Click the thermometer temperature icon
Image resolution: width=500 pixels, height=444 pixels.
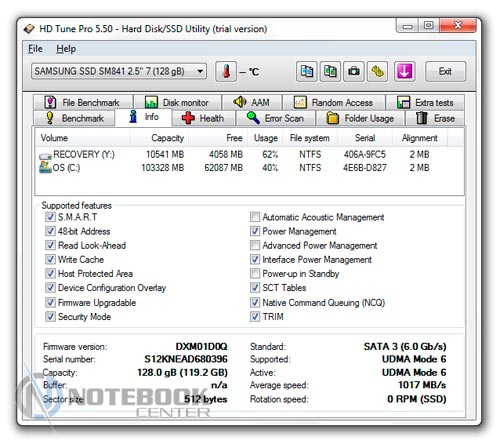tap(226, 71)
